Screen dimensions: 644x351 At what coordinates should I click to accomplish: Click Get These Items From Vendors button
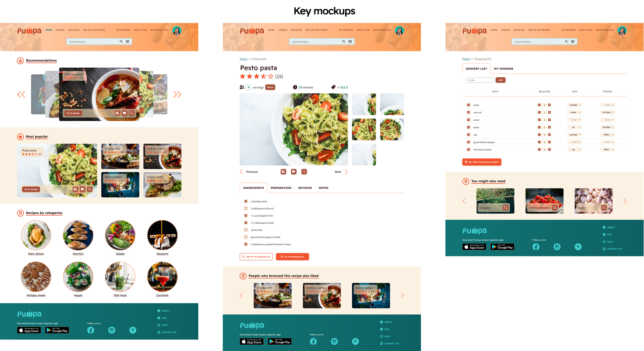(x=482, y=162)
